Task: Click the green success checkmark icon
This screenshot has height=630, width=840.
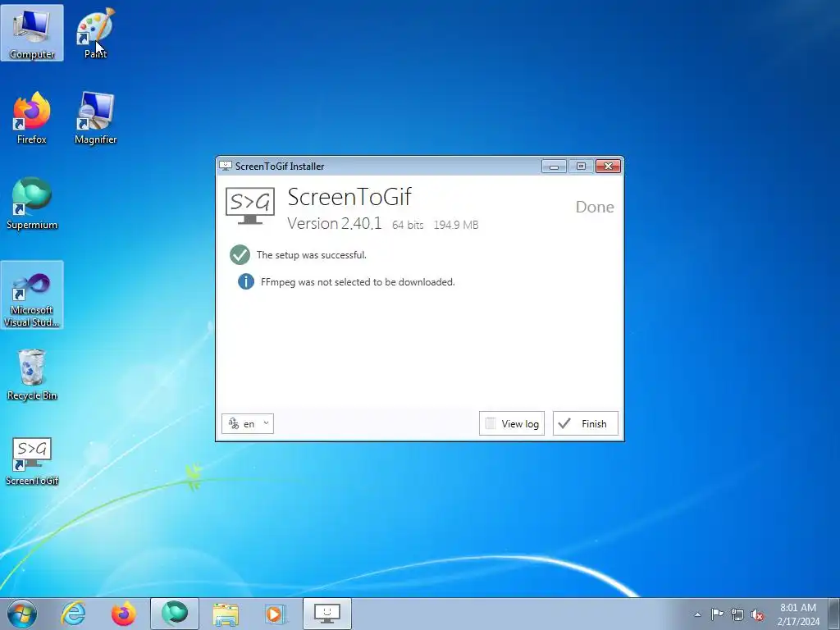Action: coord(240,255)
